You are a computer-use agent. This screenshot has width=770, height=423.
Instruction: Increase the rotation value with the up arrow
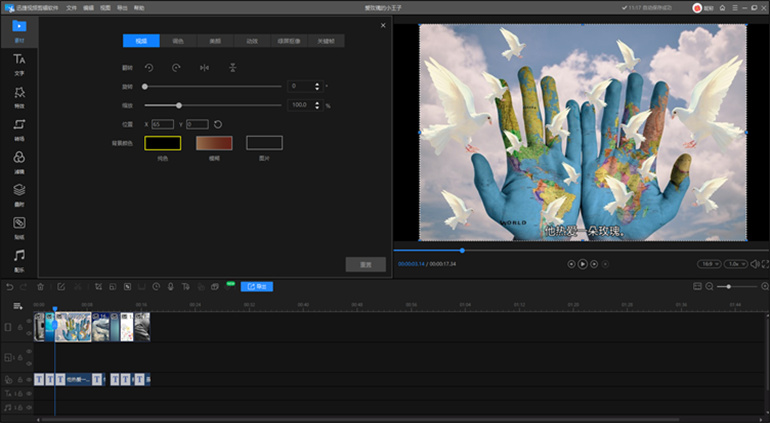(317, 84)
